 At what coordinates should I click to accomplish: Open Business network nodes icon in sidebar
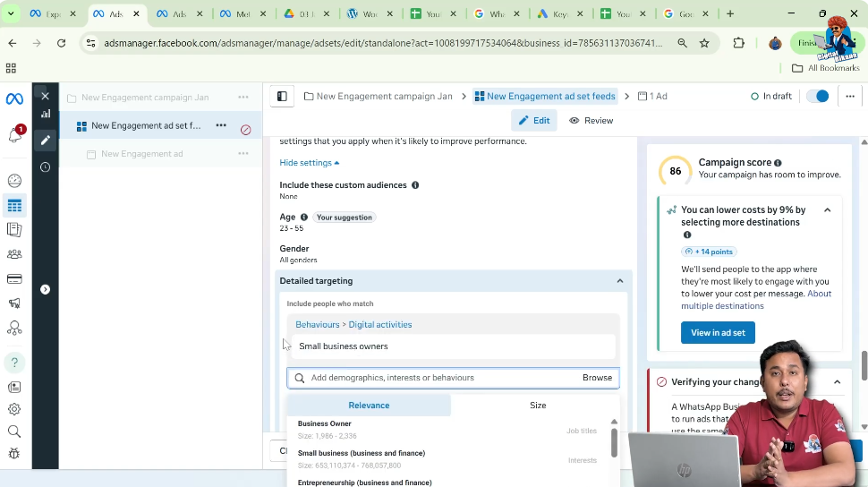(14, 328)
